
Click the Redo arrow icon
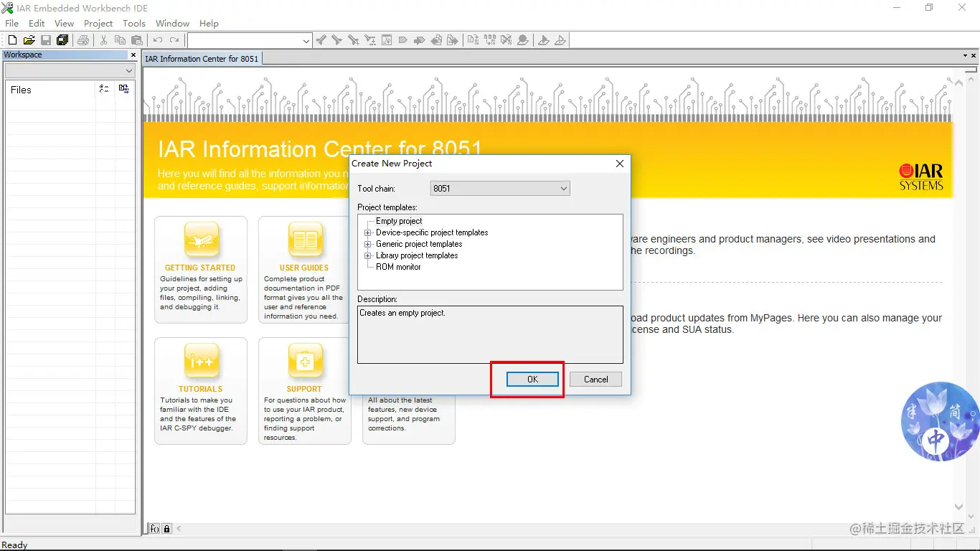(174, 40)
